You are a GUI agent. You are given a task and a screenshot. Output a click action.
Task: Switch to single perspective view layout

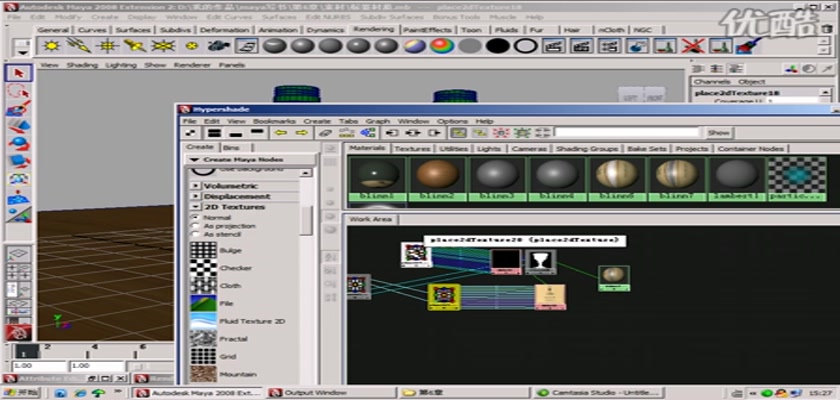pyautogui.click(x=19, y=254)
